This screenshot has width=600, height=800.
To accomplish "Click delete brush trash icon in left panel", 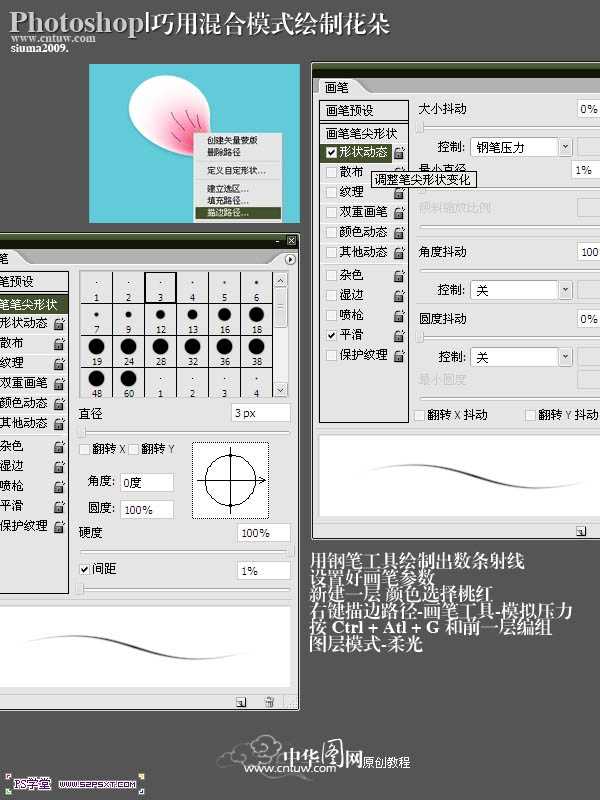I will [269, 702].
